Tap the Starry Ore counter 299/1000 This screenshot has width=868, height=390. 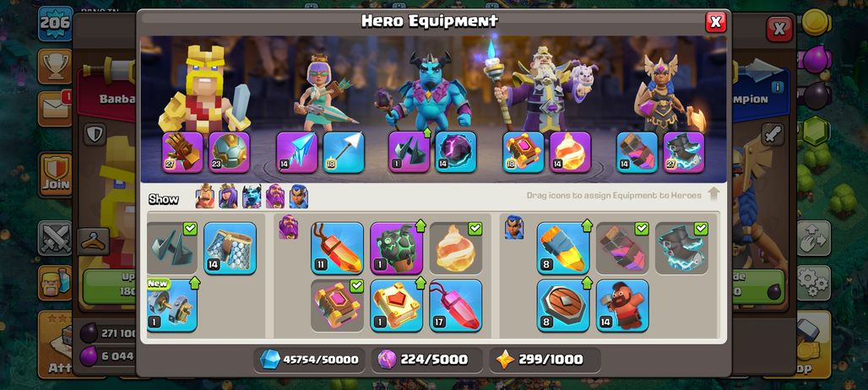[545, 360]
